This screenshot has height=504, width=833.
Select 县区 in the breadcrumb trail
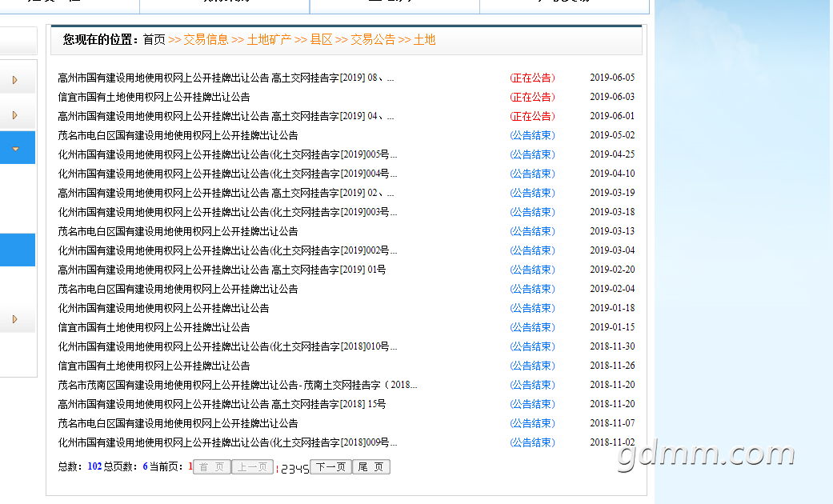(x=322, y=40)
